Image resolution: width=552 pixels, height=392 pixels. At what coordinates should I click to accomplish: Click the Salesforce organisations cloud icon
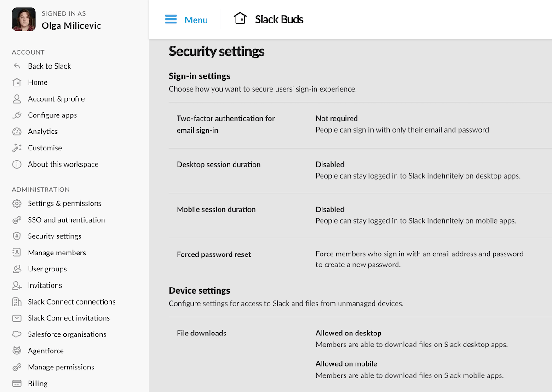pos(17,334)
